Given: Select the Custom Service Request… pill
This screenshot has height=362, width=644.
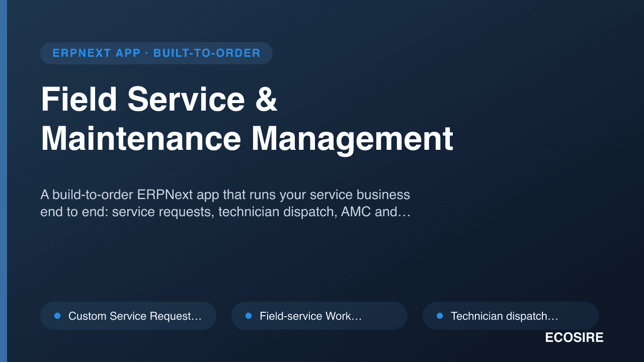Looking at the screenshot, I should pos(128,316).
